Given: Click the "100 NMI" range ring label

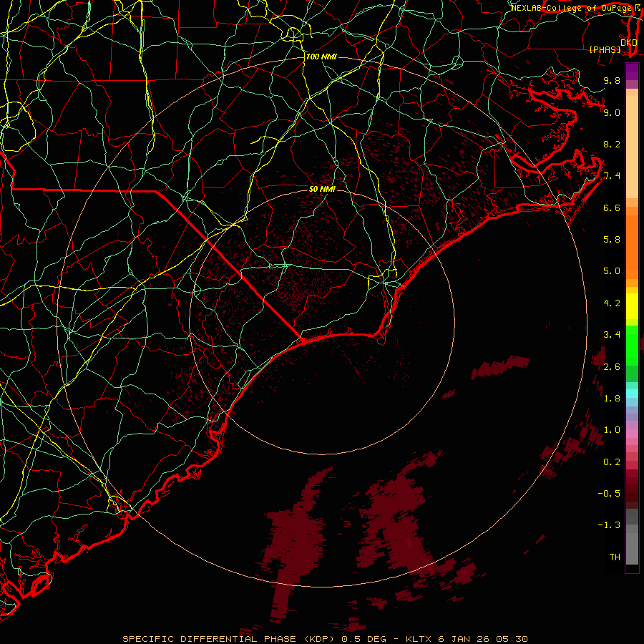Looking at the screenshot, I should 321,57.
